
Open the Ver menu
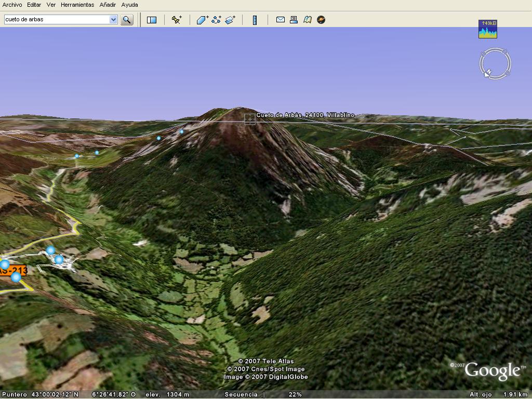[x=51, y=5]
